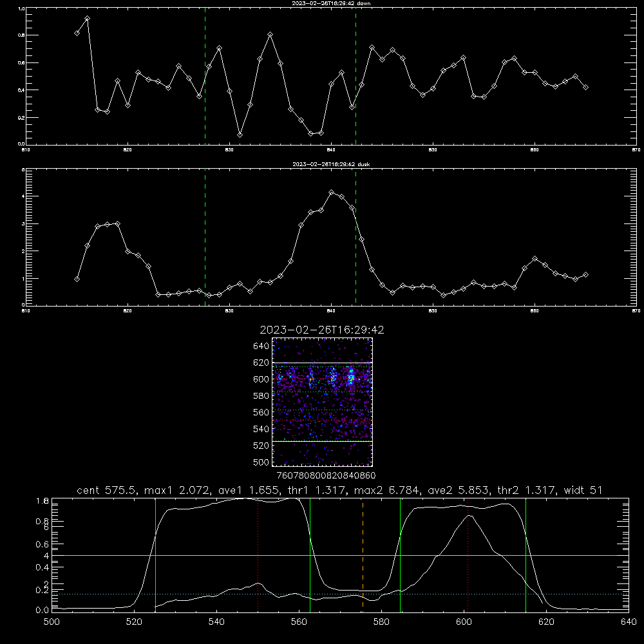Click the y-axis label 3 on the dusk plot
The image size is (644, 644).
tap(23, 224)
